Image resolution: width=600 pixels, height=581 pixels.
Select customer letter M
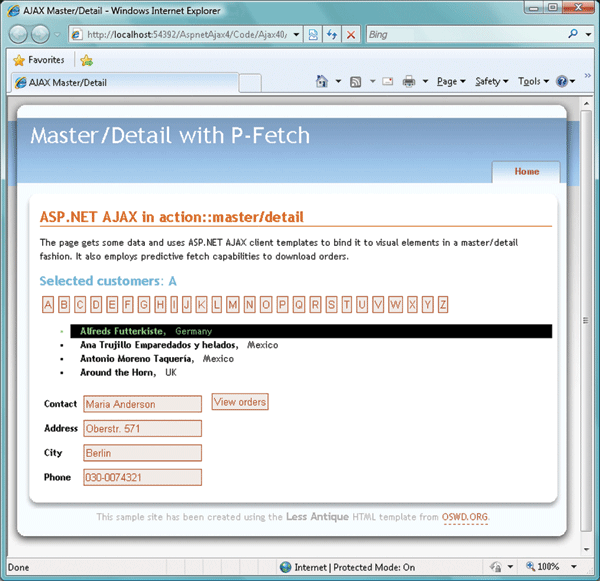coord(233,305)
